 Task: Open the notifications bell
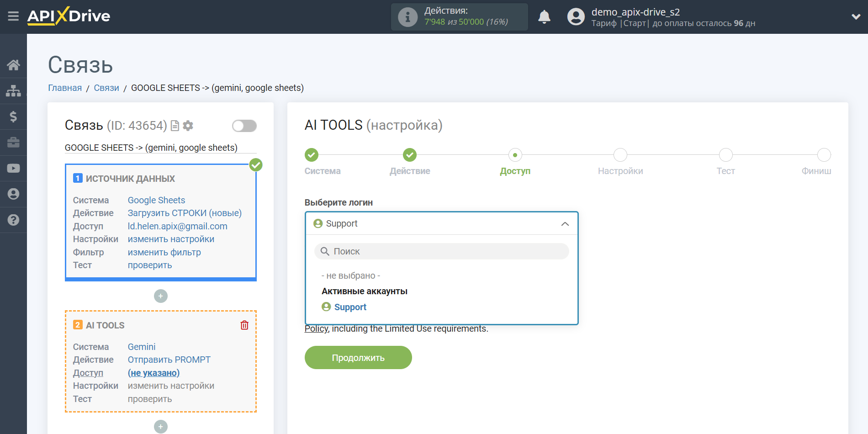tap(544, 17)
